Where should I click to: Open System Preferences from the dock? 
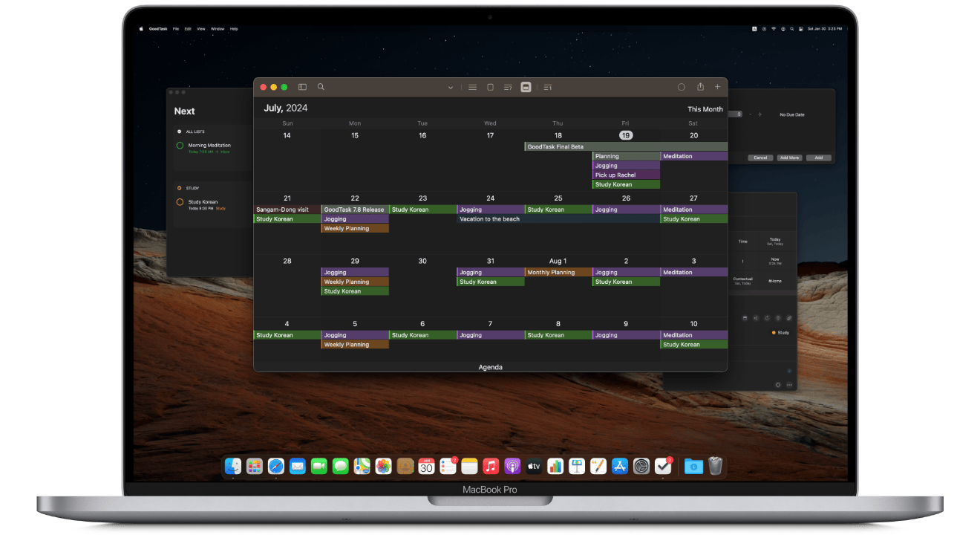tap(641, 466)
